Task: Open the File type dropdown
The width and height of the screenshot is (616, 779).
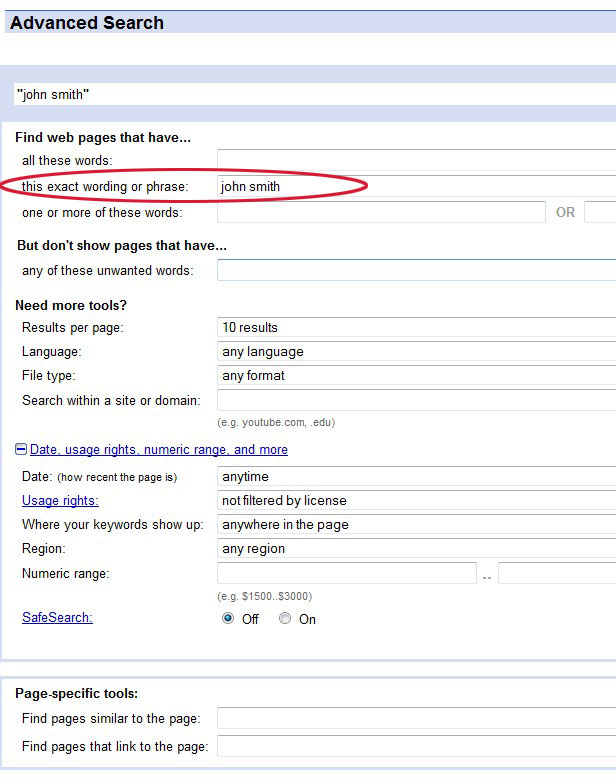Action: [416, 376]
